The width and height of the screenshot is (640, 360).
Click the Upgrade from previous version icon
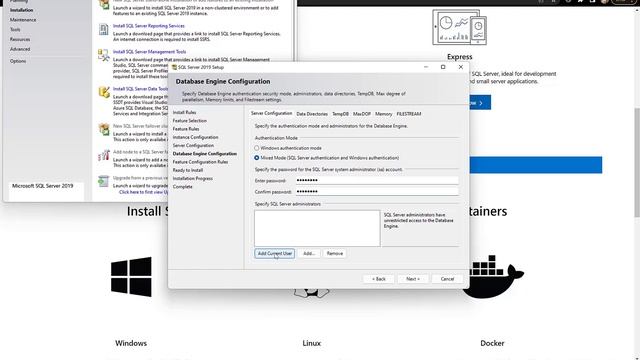104,181
